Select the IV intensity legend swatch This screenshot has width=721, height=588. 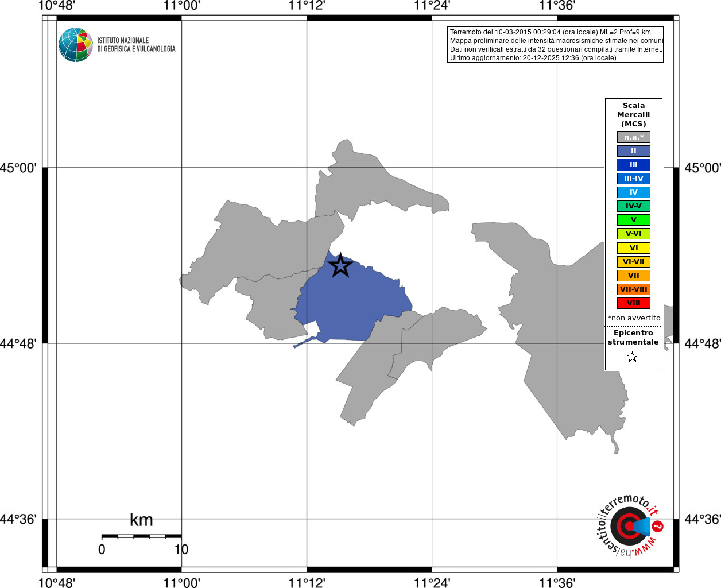634,192
